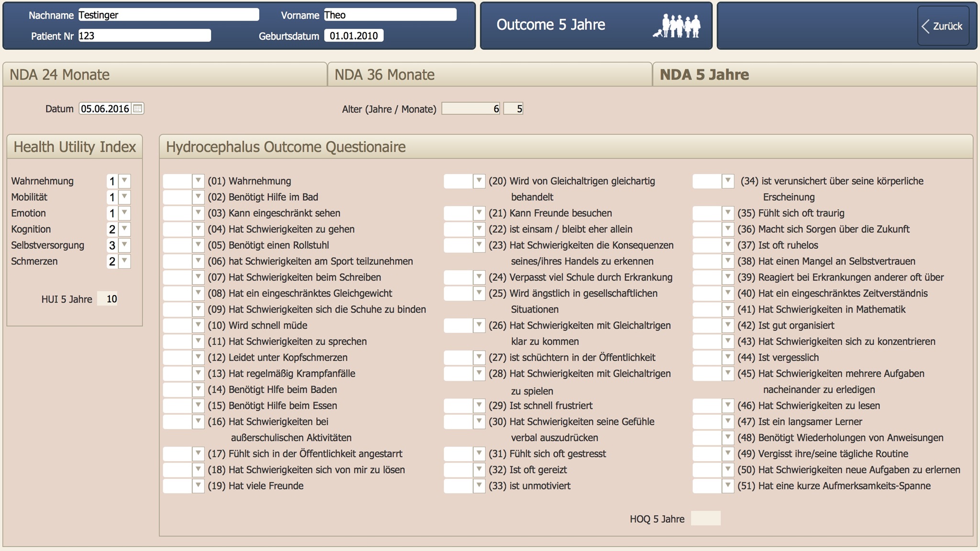Click the HOQ 5 Jahre score field
The height and width of the screenshot is (551, 980).
(x=706, y=518)
